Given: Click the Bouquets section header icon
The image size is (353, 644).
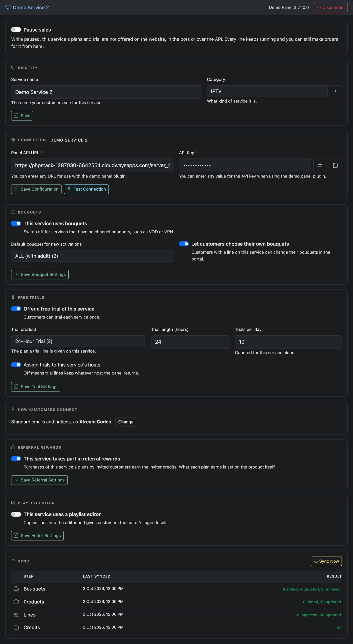Looking at the screenshot, I should point(13,212).
